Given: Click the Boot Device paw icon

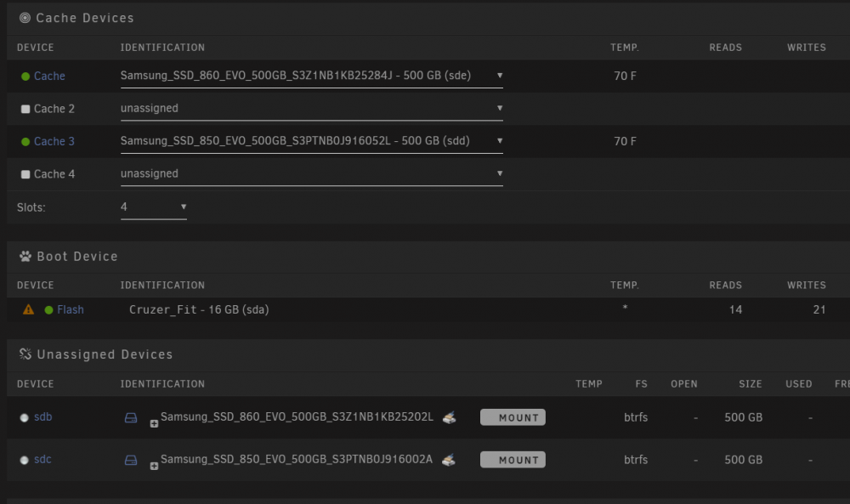Looking at the screenshot, I should tap(25, 257).
